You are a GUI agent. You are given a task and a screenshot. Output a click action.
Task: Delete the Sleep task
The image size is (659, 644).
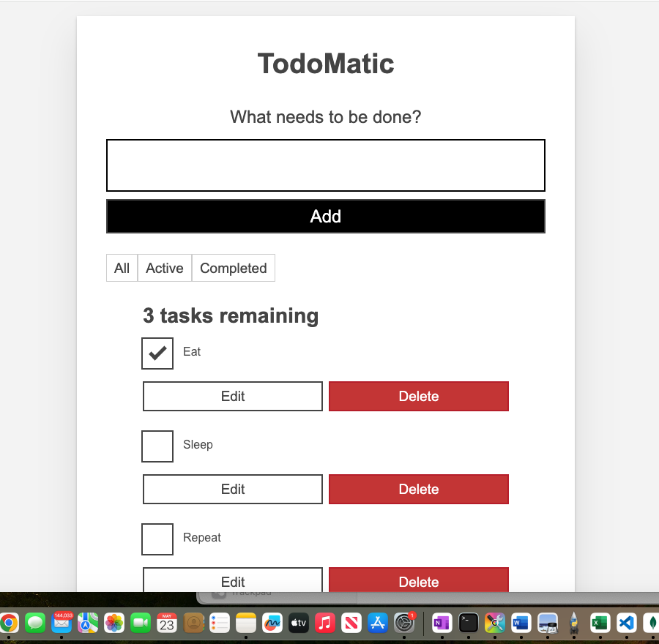point(419,489)
